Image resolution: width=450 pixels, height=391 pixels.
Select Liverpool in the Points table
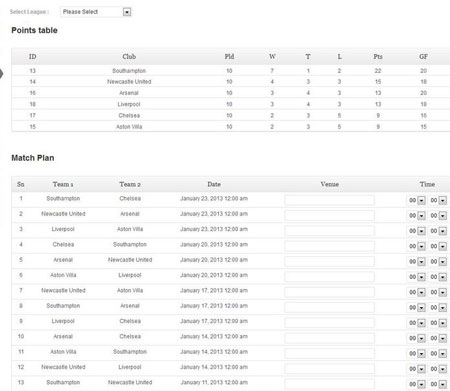129,104
